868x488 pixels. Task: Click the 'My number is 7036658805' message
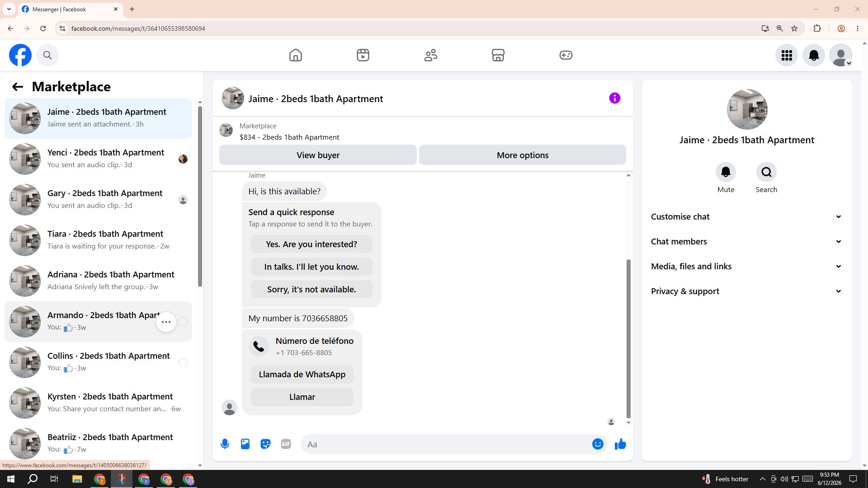[298, 318]
